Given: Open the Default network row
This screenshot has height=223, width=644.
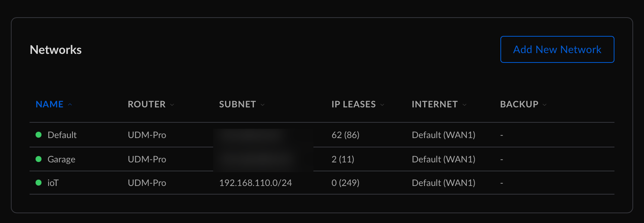Looking at the screenshot, I should [x=322, y=135].
